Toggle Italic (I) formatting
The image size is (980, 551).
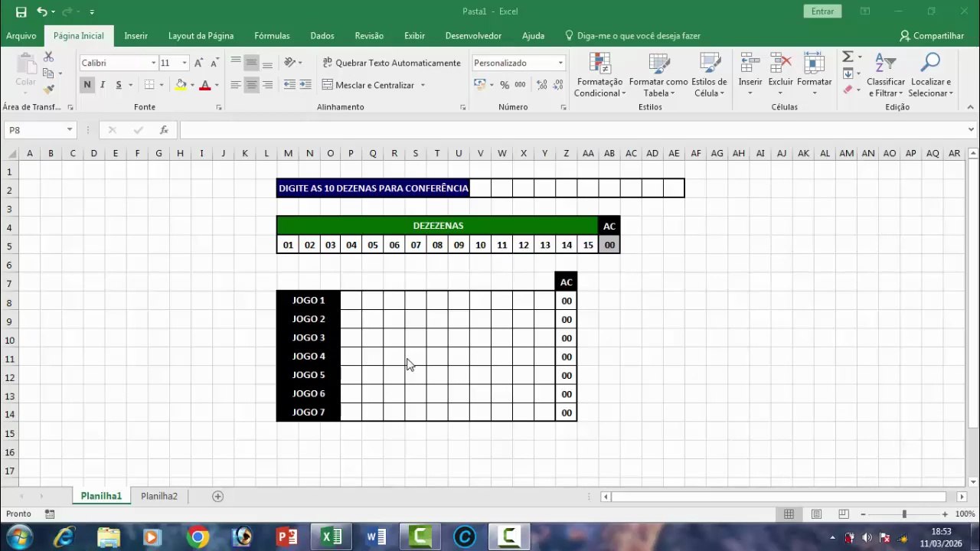pyautogui.click(x=103, y=85)
